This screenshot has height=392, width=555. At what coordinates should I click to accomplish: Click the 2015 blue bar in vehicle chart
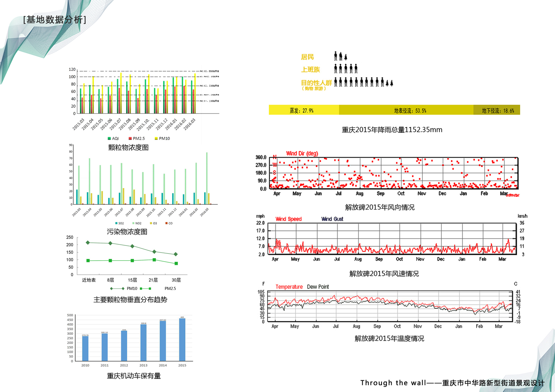tap(182, 340)
